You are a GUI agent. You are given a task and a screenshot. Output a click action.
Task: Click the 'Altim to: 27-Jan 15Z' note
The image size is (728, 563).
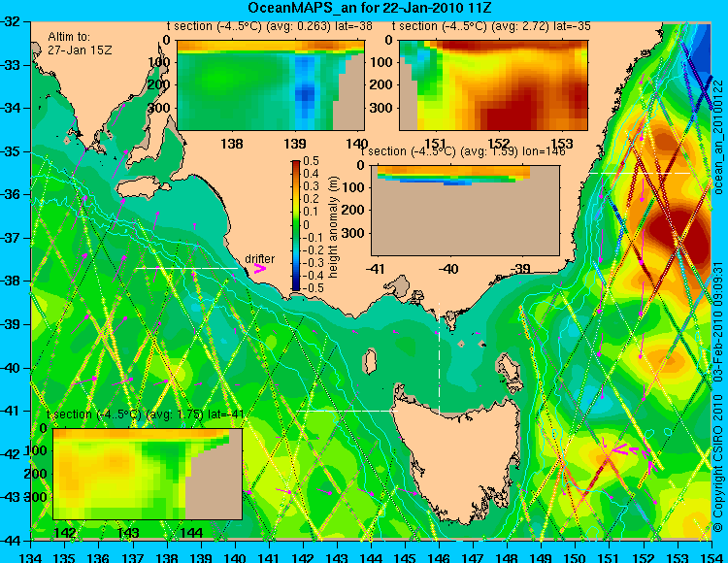[x=80, y=43]
